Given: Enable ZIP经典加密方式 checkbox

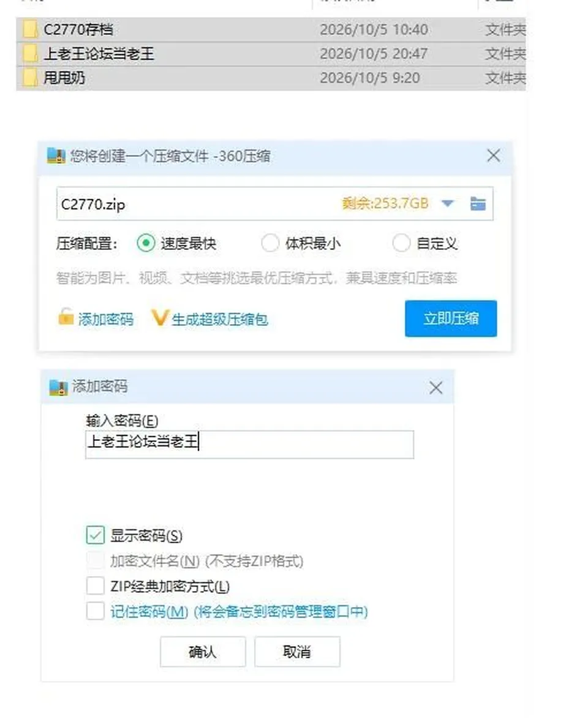Looking at the screenshot, I should (96, 585).
